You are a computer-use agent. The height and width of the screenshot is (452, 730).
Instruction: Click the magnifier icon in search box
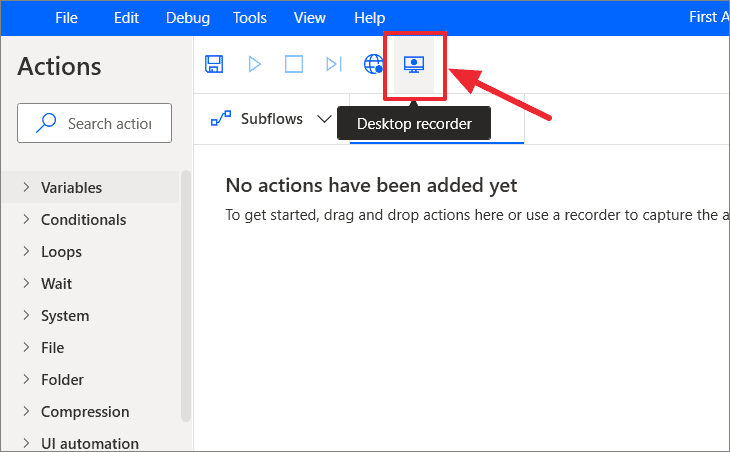46,123
